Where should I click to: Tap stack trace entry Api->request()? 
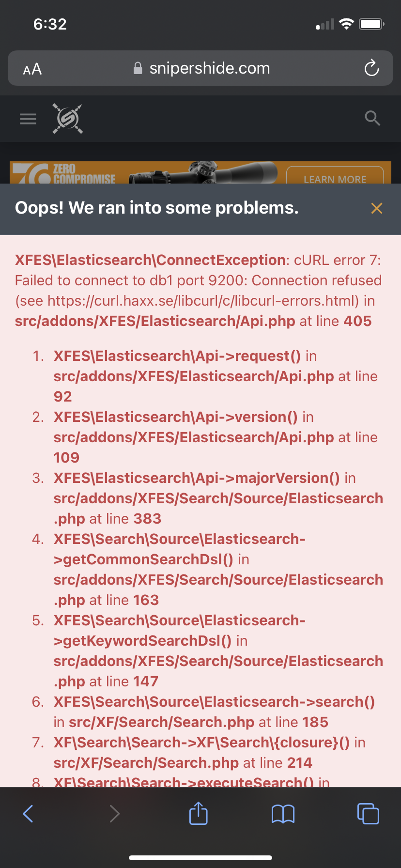pyautogui.click(x=177, y=356)
